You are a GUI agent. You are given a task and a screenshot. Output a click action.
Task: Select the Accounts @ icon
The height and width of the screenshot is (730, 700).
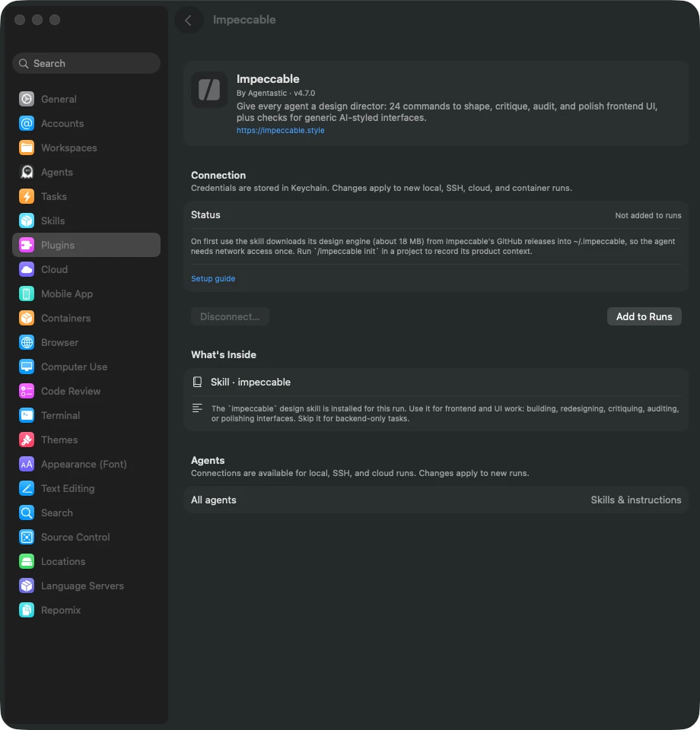[x=27, y=123]
